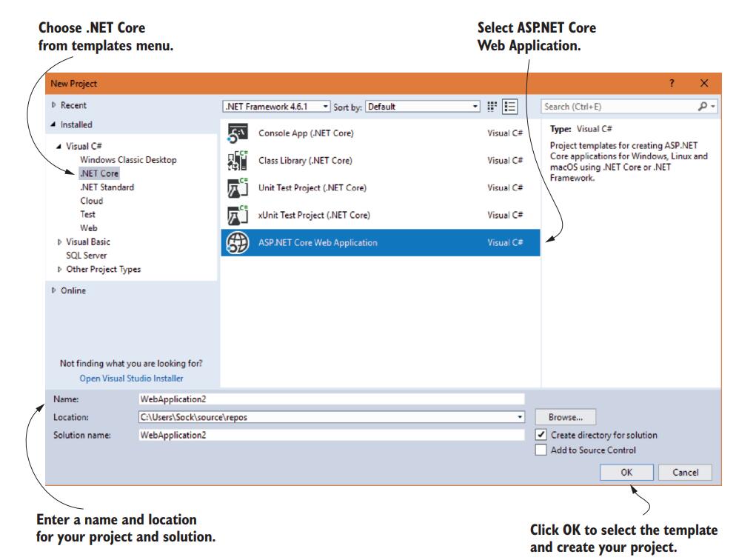The height and width of the screenshot is (560, 756).
Task: Expand the Online section
Action: coord(53,290)
